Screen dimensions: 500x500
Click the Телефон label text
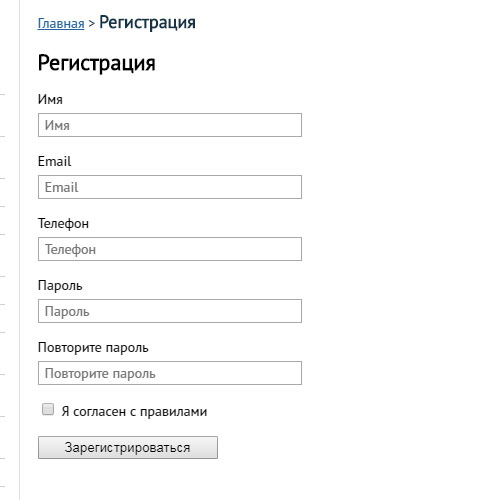coord(63,223)
